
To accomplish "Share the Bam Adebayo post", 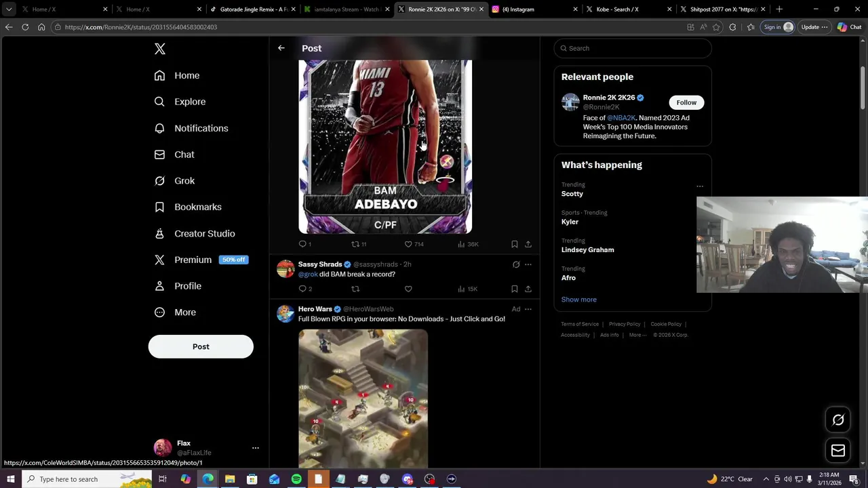I will 528,244.
